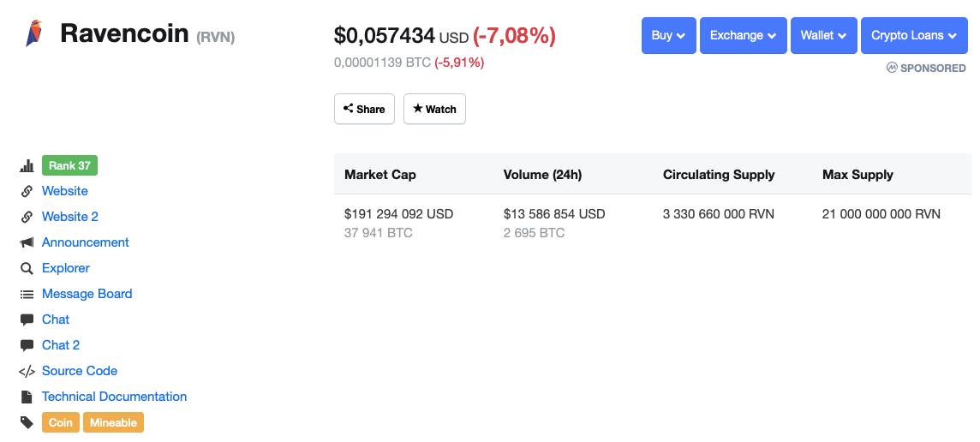Toggle Watch with the star button
This screenshot has height=442, width=980.
[434, 109]
